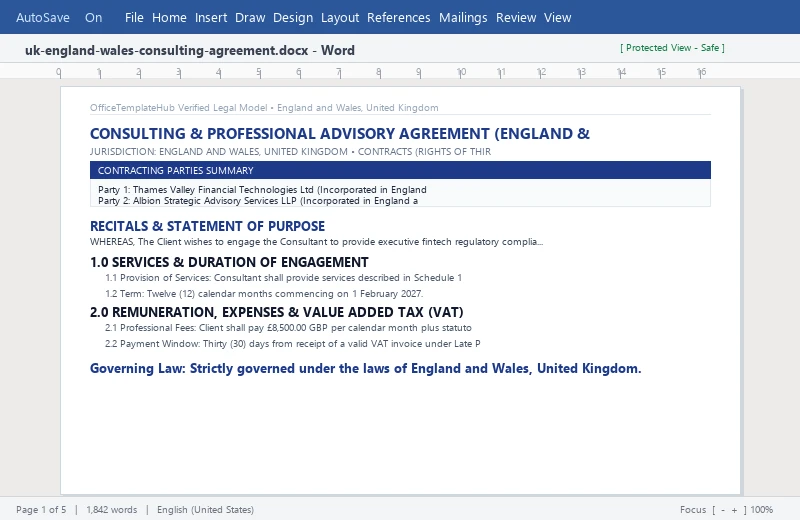Select the Mailings tab
800x520 pixels.
[x=463, y=17]
